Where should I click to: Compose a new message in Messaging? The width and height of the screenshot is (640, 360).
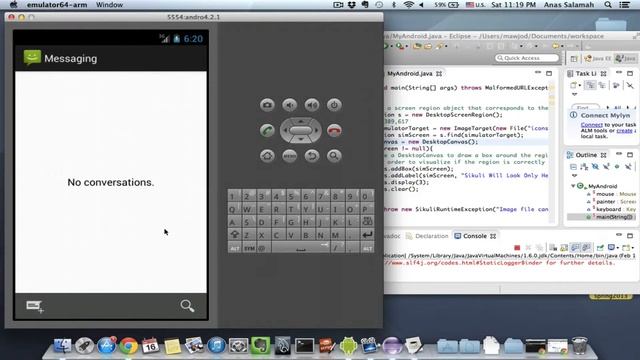(x=34, y=306)
